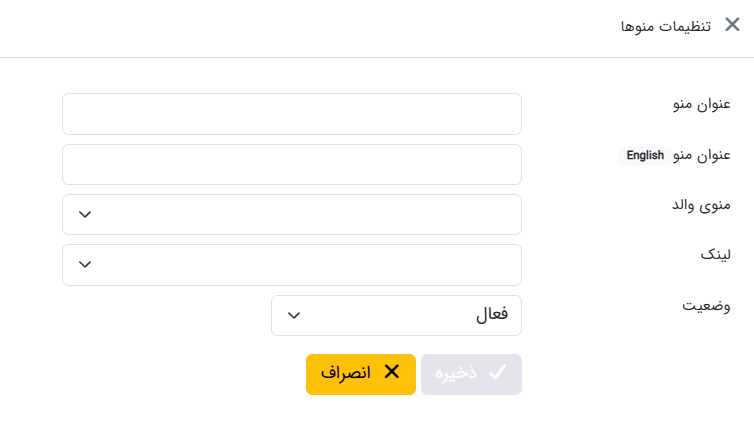Click the عنوان منو text field

coord(291,114)
